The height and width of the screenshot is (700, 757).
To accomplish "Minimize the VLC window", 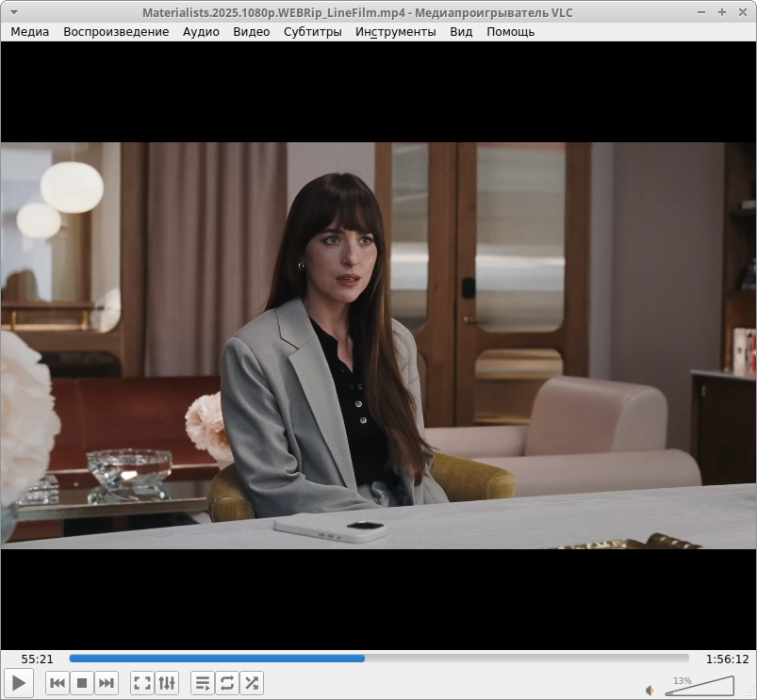I will tap(701, 12).
